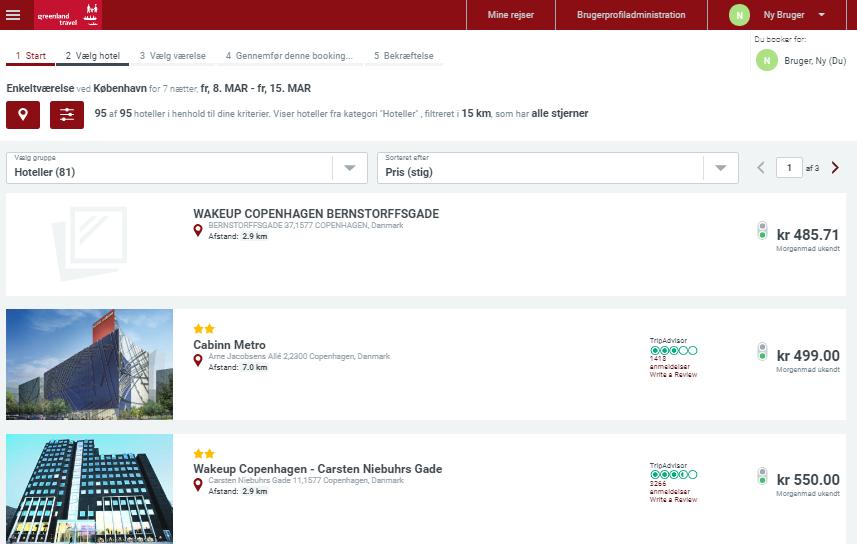
Task: Click location pin of Wakeup Copenhagen Carsten Niebuhrs Gade
Action: tap(198, 485)
